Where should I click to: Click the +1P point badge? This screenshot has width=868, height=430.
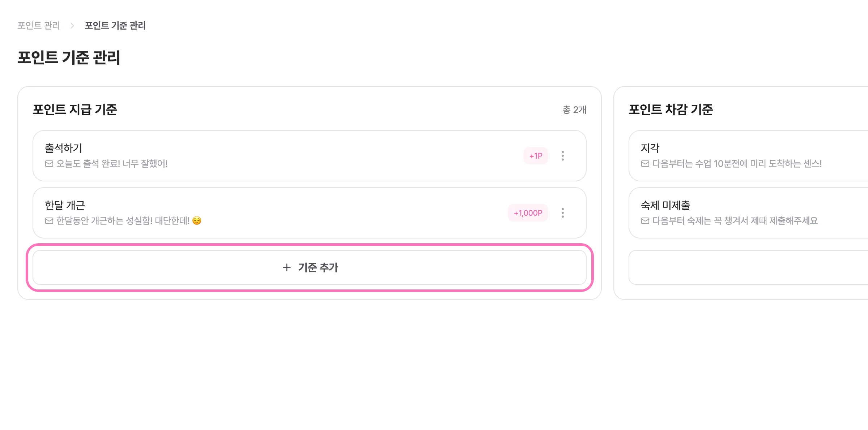click(536, 156)
